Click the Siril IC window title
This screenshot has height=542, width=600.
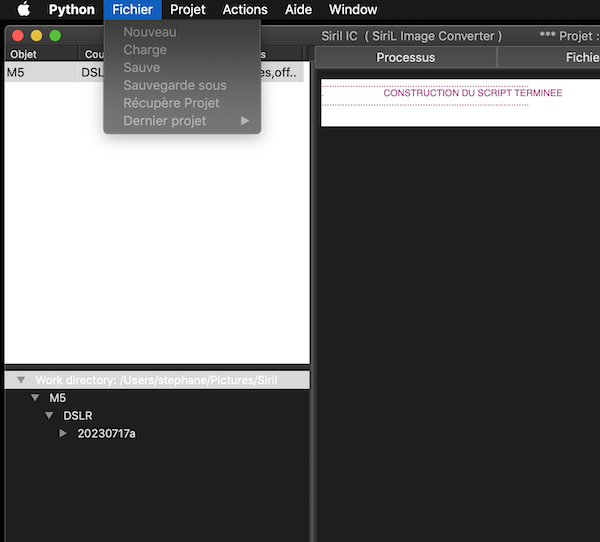[x=411, y=36]
